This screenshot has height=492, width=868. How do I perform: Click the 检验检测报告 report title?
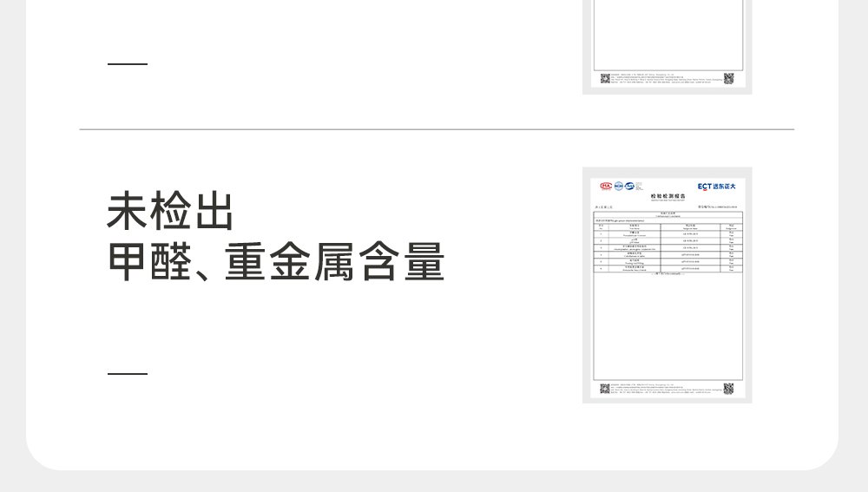coord(667,198)
